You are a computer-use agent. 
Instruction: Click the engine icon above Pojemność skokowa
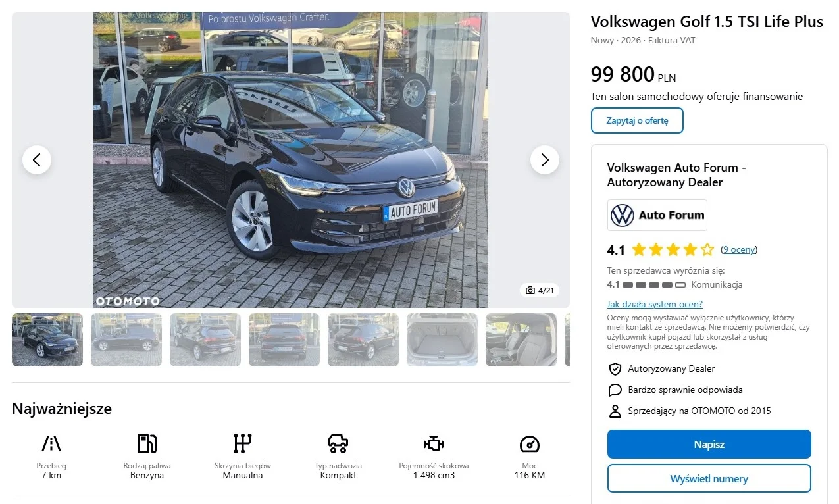tap(434, 443)
